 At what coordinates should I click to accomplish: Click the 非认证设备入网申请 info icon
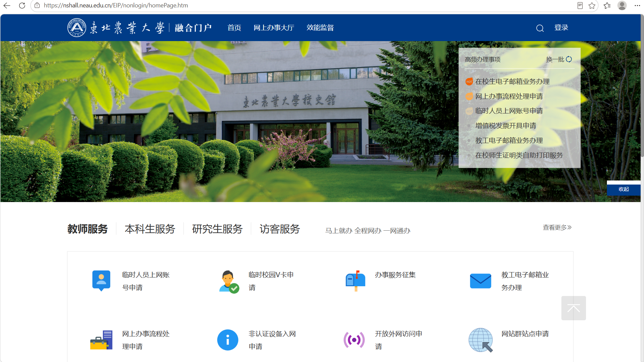point(228,340)
